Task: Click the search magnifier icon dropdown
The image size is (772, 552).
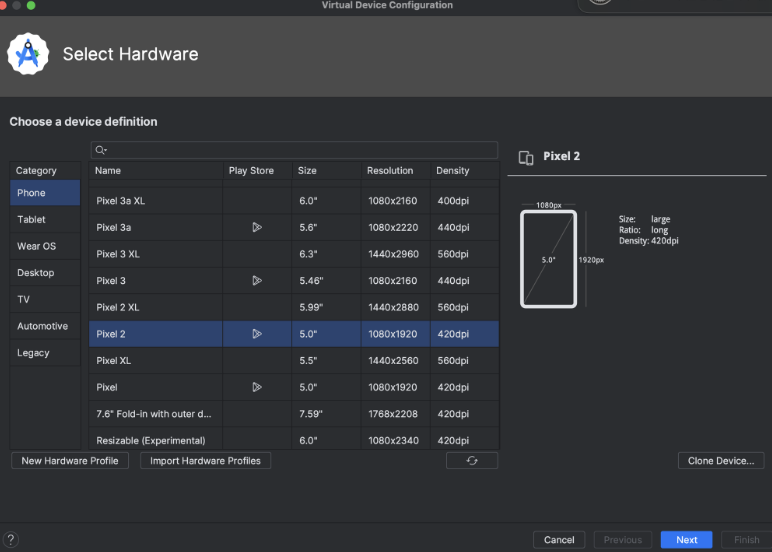Action: point(101,150)
